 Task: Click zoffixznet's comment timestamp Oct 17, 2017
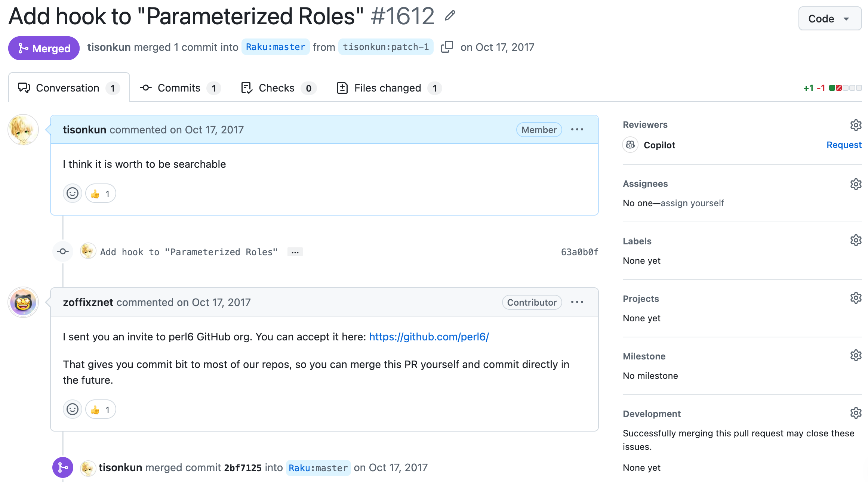[x=221, y=302]
